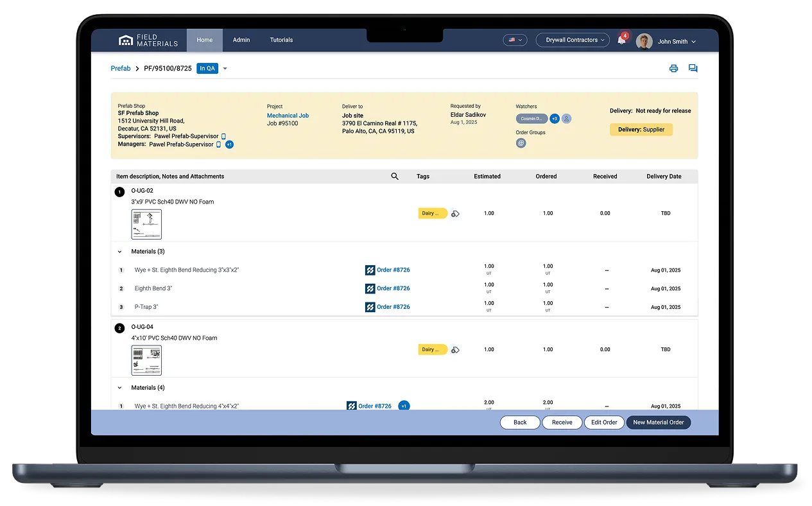Click the add watcher person icon
This screenshot has height=506, width=812.
[567, 119]
